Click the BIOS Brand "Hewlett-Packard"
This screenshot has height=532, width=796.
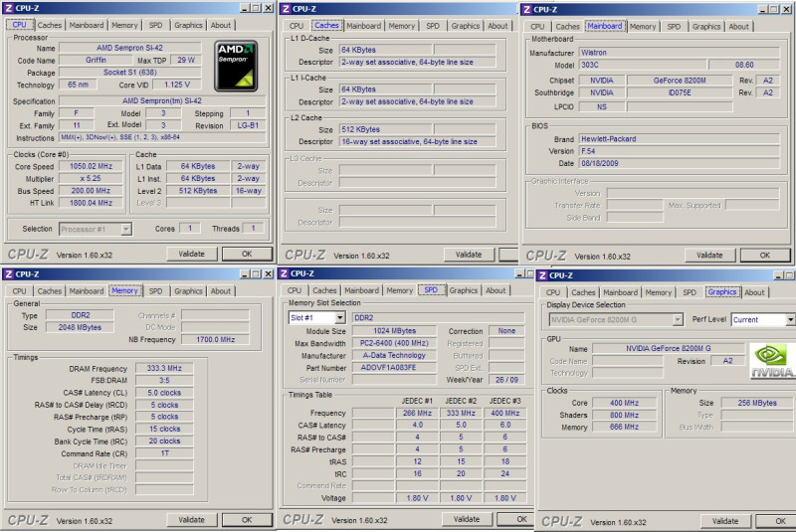click(680, 139)
